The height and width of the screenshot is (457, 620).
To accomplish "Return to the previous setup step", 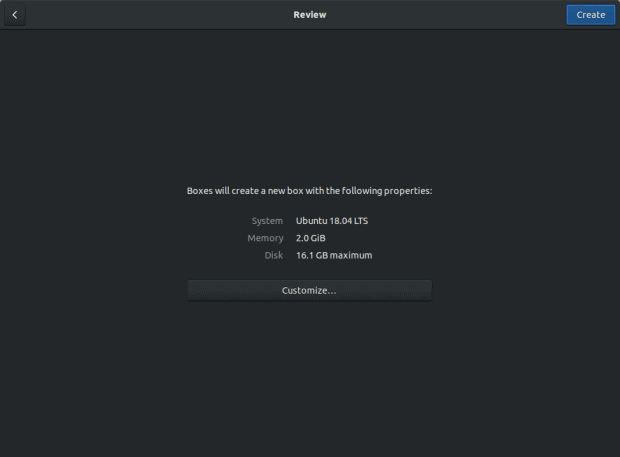I will [x=15, y=15].
